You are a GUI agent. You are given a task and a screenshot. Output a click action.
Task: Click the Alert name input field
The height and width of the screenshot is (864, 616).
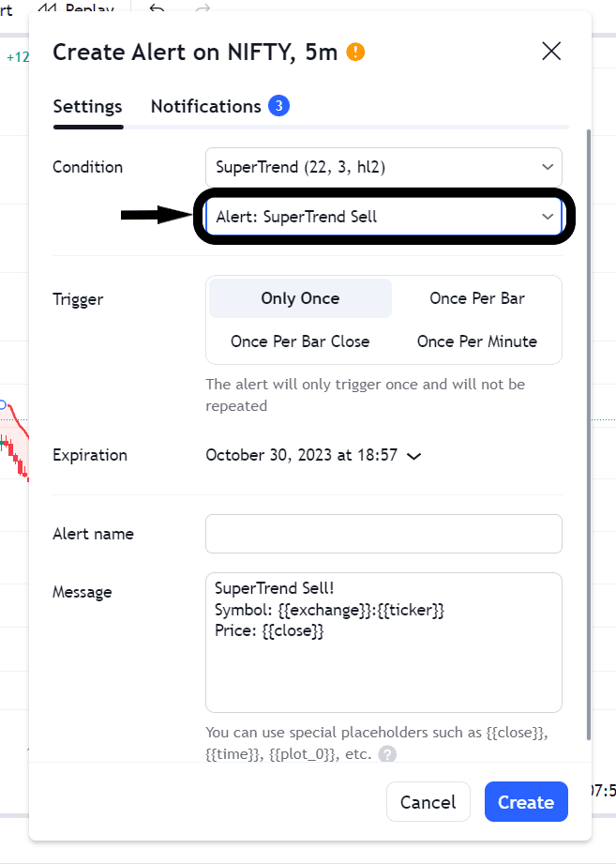click(383, 534)
